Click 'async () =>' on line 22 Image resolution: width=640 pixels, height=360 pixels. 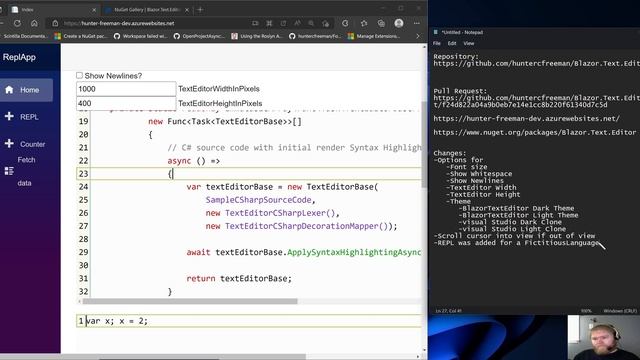[x=193, y=161]
